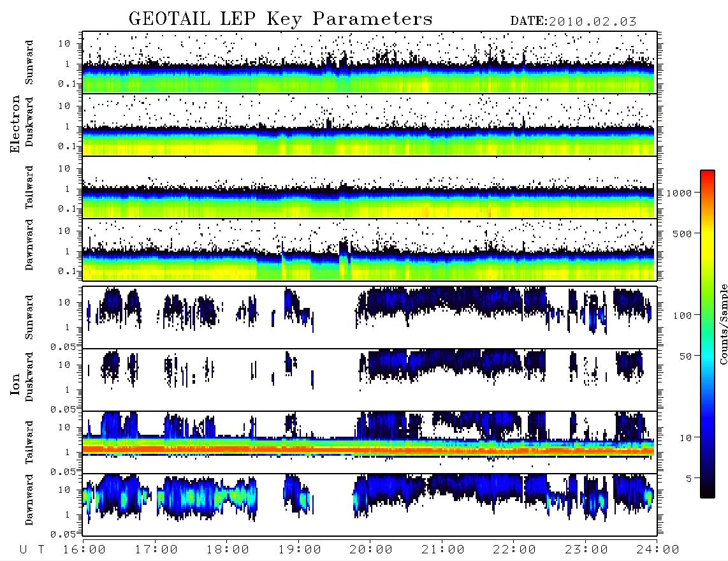Click the 18:00 time tick label
Image resolution: width=728 pixels, height=561 pixels.
(x=228, y=550)
